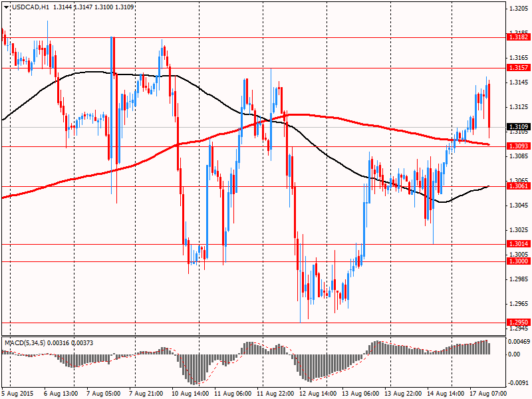The image size is (532, 399).
Task: Click the 12 Aug 14:00 time label
Action: pos(319,394)
